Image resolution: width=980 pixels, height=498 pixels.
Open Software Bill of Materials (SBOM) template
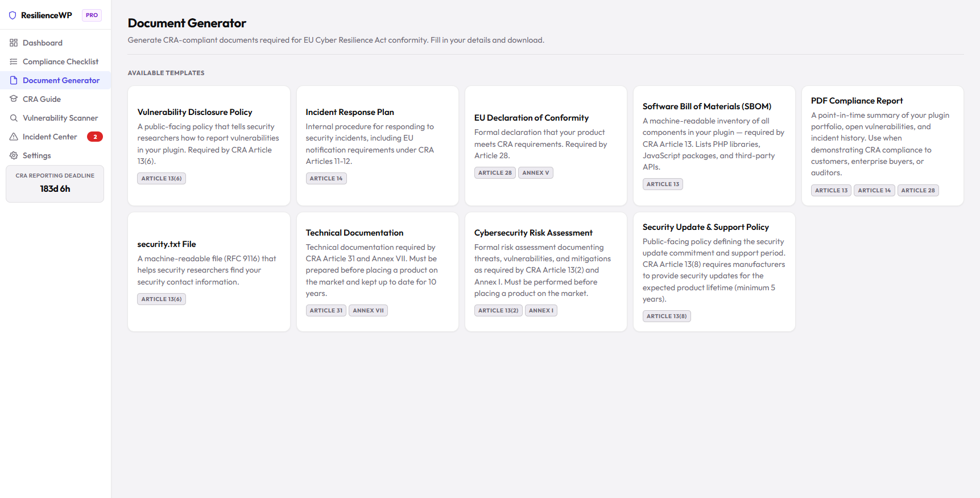(x=714, y=146)
